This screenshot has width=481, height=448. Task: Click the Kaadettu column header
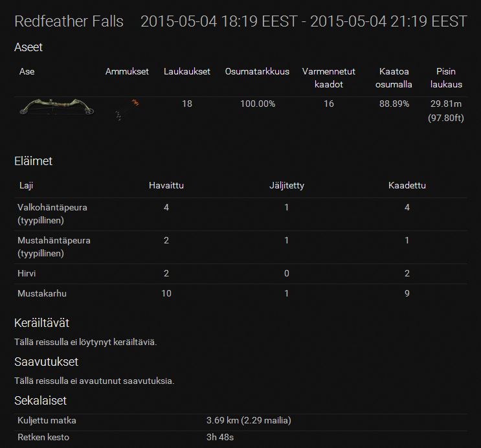click(x=407, y=186)
